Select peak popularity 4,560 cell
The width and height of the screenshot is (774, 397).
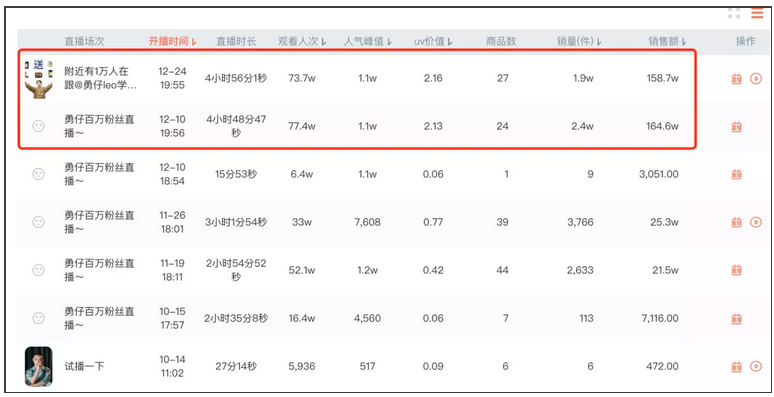pos(367,318)
